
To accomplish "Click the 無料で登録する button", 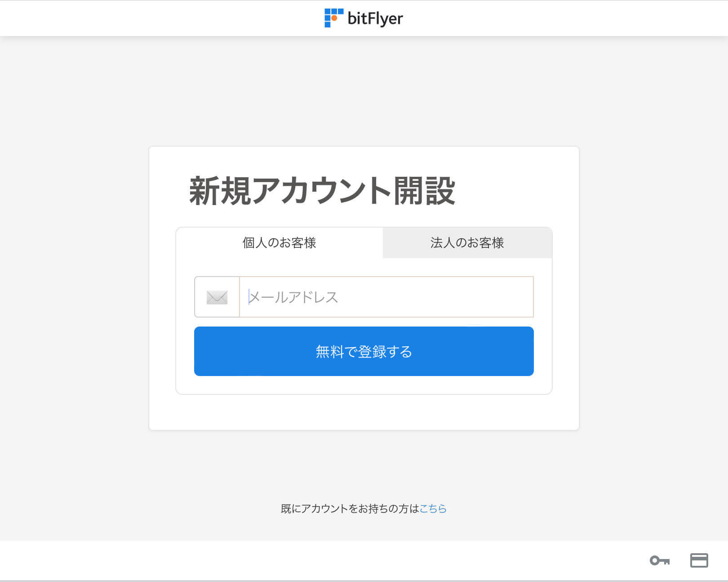I will tap(364, 351).
